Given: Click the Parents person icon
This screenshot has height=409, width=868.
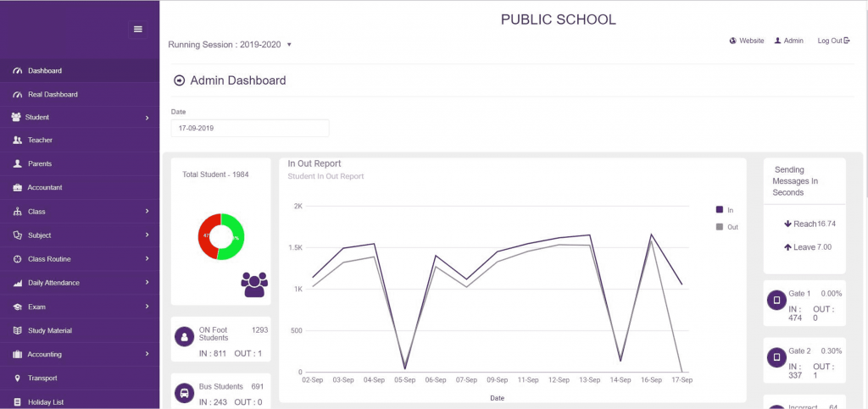Looking at the screenshot, I should (17, 164).
